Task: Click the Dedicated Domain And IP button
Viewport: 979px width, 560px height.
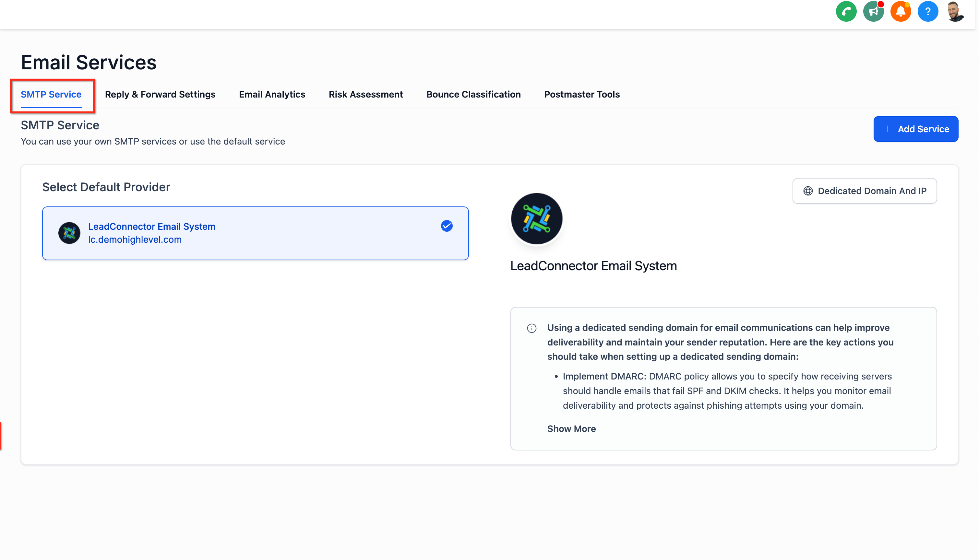Action: point(864,191)
